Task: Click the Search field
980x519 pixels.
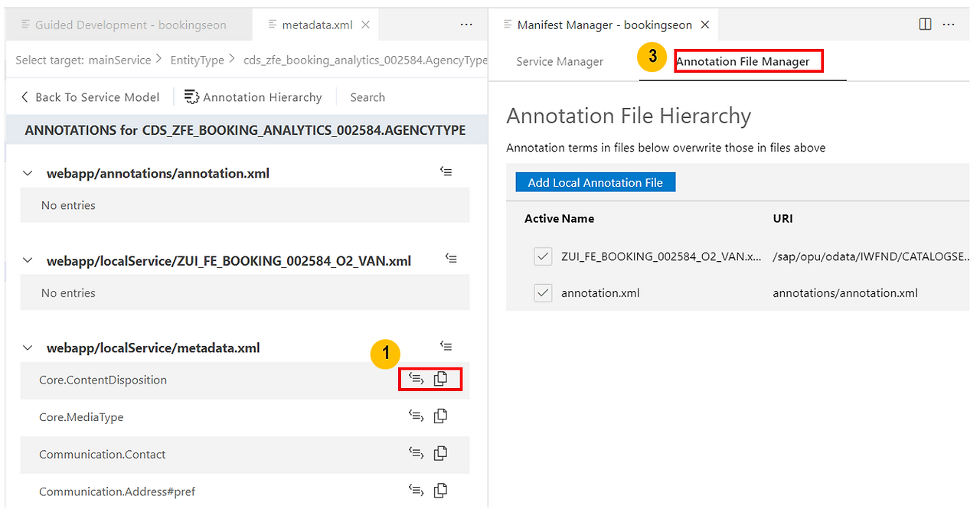Action: (x=367, y=96)
